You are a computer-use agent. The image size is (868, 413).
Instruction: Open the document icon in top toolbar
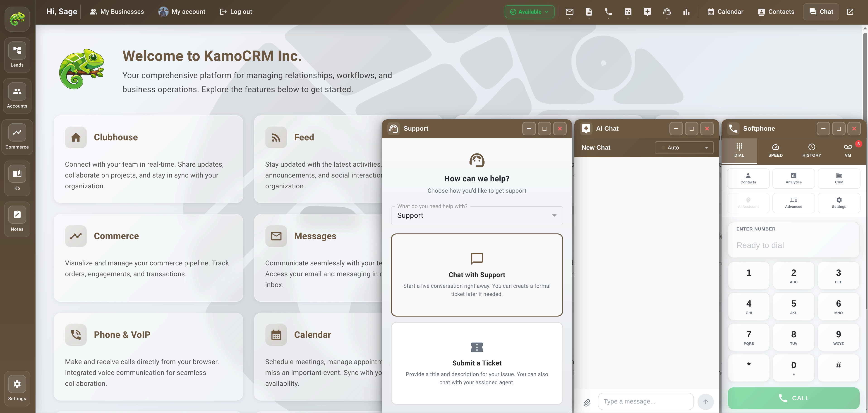(x=589, y=12)
